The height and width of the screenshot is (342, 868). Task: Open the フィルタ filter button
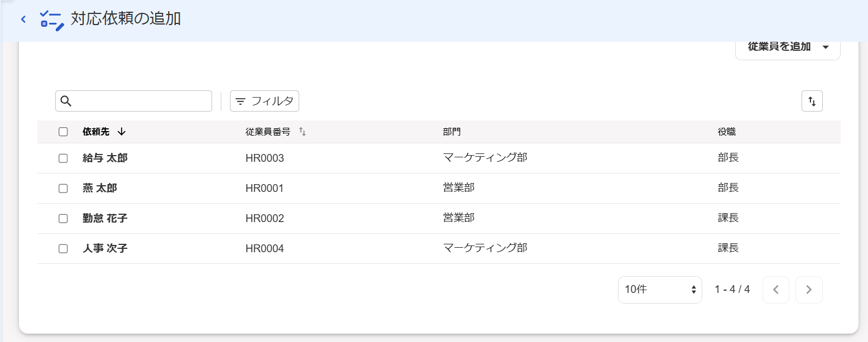[x=265, y=101]
